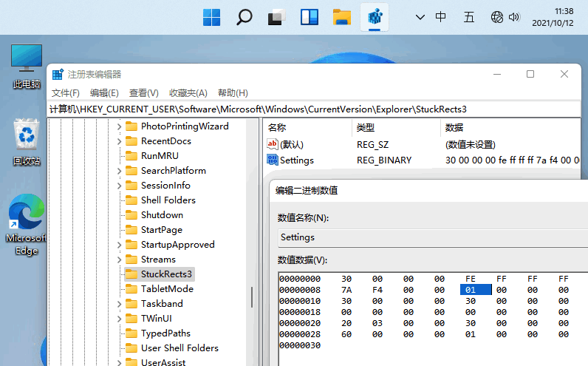588x366 pixels.
Task: Select Taskband tree key
Action: tap(162, 304)
